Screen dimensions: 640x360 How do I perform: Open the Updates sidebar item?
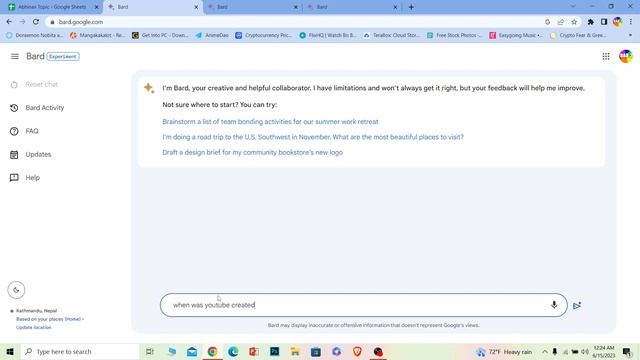31,154
